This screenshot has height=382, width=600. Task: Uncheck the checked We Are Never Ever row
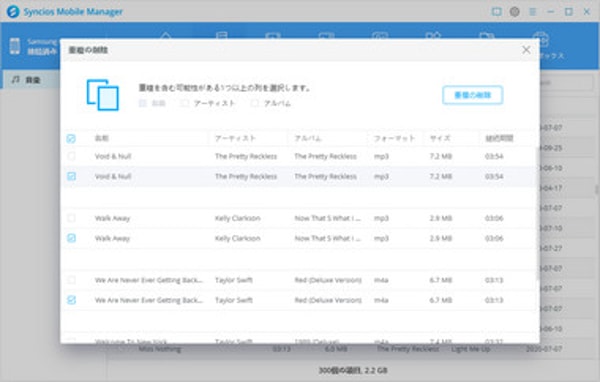71,300
